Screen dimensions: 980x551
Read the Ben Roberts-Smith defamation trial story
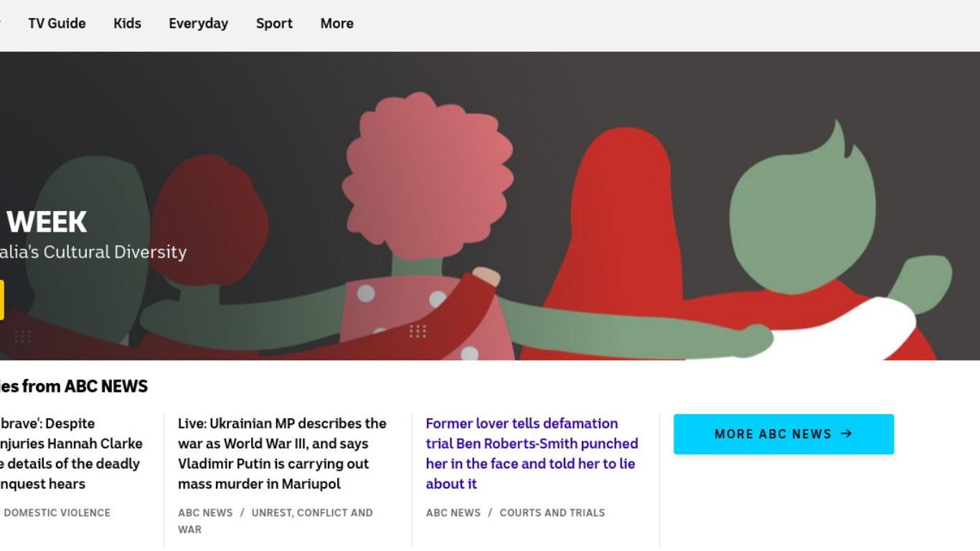point(532,453)
